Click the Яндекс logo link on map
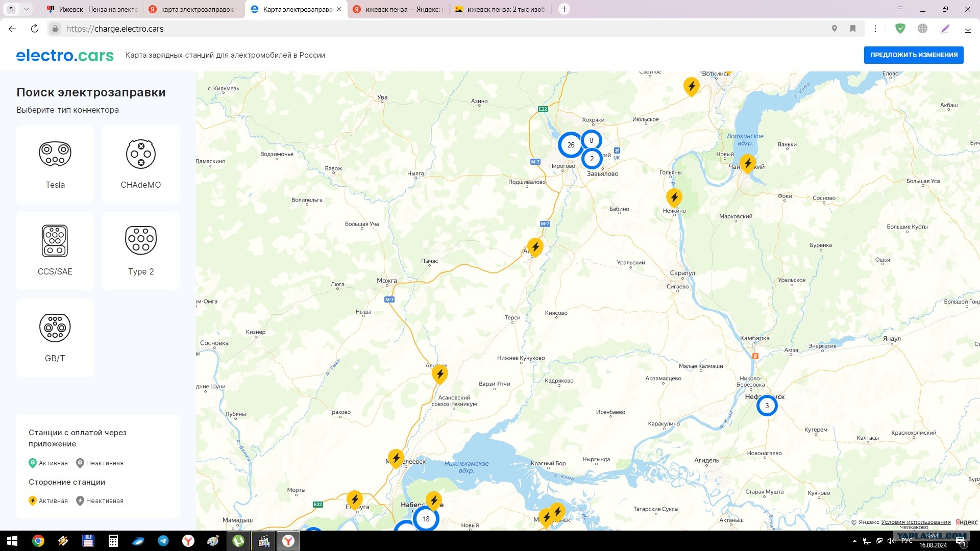This screenshot has height=551, width=980. [967, 522]
